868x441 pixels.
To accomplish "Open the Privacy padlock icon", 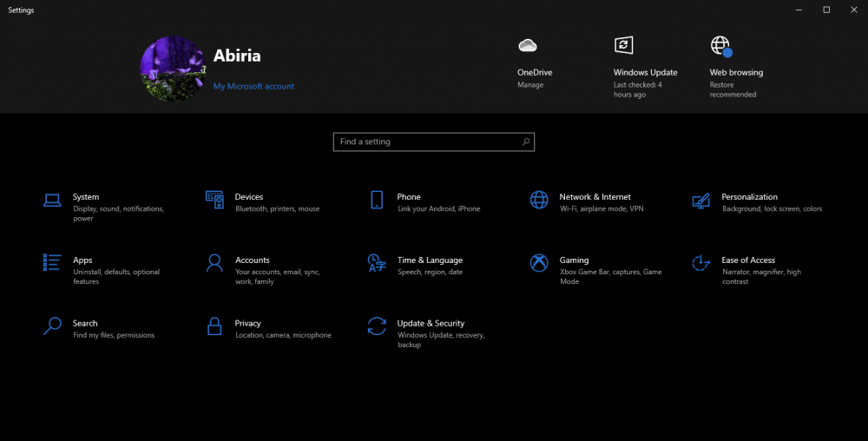I will pyautogui.click(x=214, y=326).
